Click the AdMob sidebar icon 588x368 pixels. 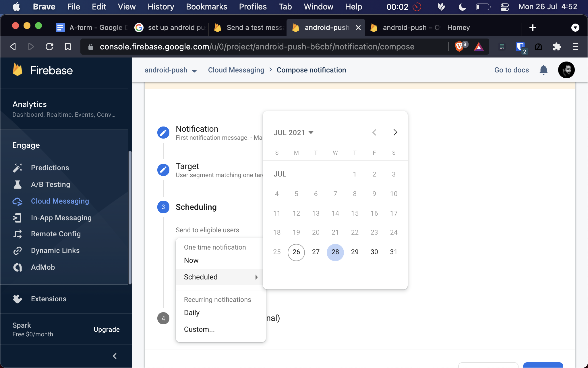click(x=17, y=267)
